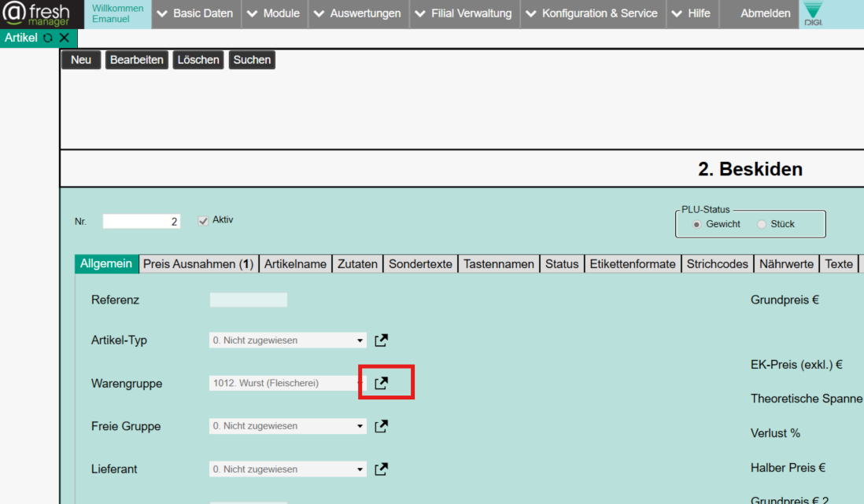Screen dimensions: 864x504
Task: Open Artikel-Typ external link icon
Action: (x=382, y=340)
